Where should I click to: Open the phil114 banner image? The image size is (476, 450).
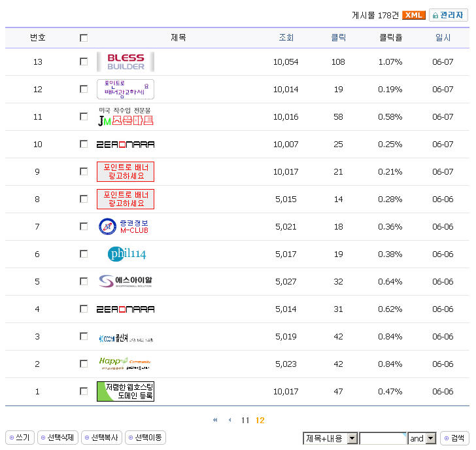(x=127, y=254)
